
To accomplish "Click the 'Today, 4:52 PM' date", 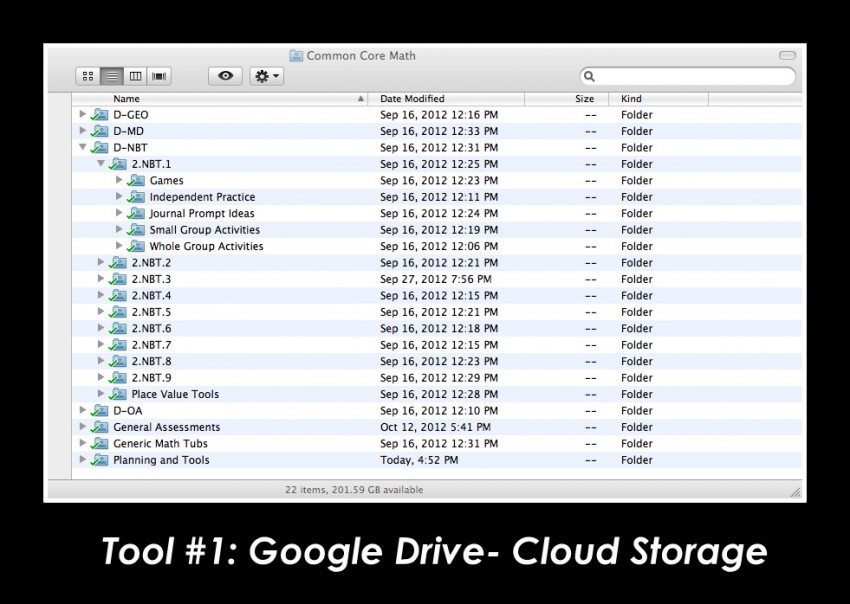I will point(419,460).
